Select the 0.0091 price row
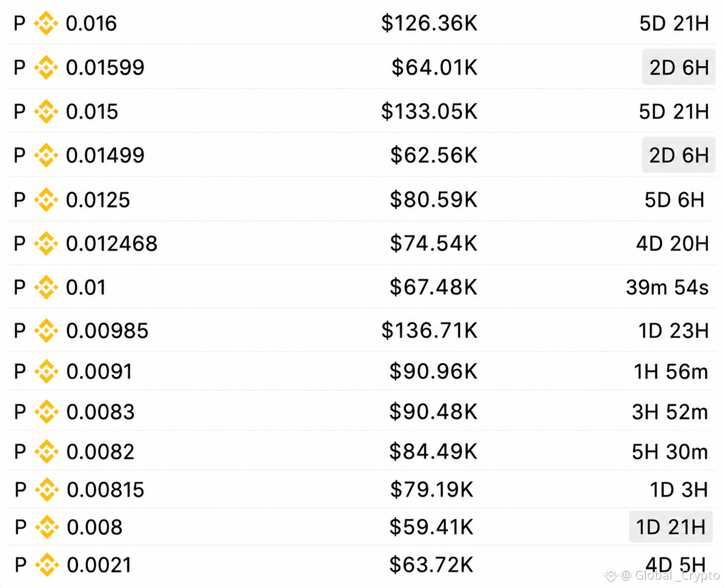The height and width of the screenshot is (588, 724). 361,371
